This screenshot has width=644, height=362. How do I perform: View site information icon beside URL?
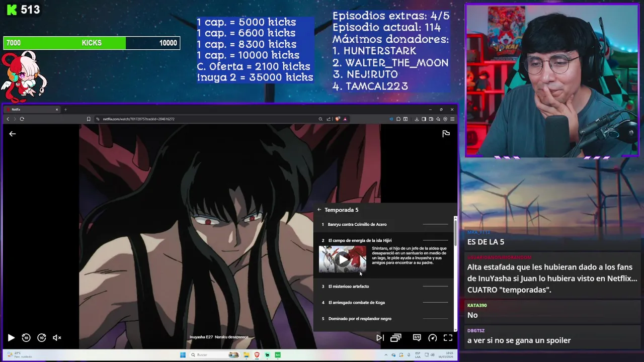(x=98, y=119)
